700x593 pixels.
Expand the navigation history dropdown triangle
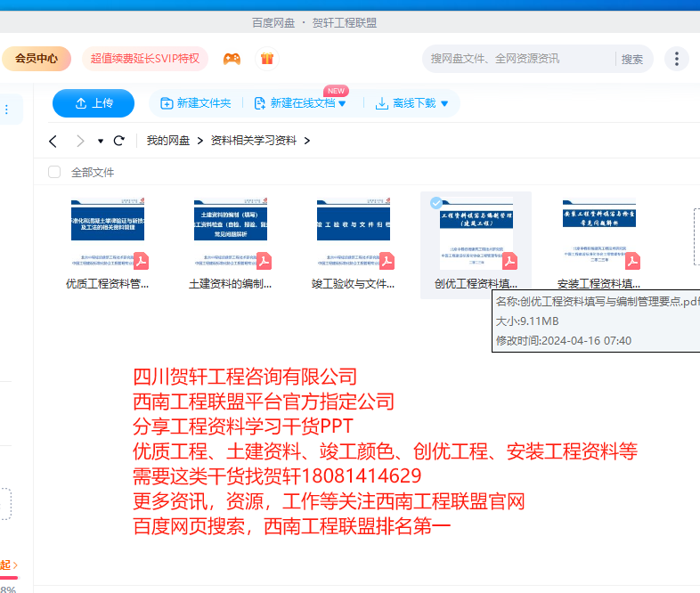pyautogui.click(x=101, y=141)
